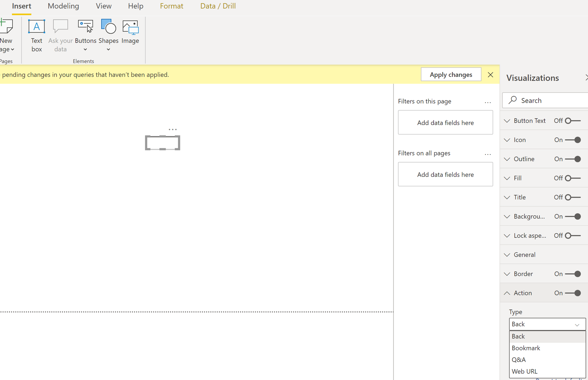Select Back option in dropdown list
588x380 pixels.
tap(547, 336)
